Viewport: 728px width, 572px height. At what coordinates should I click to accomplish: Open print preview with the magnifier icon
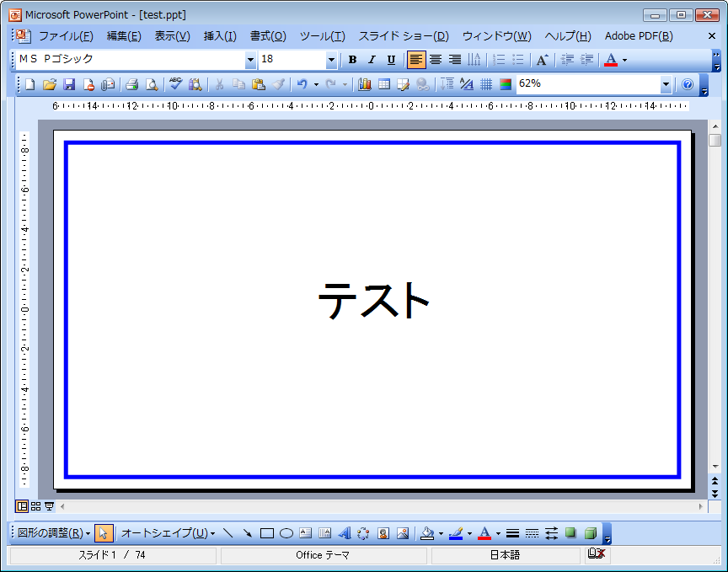152,84
